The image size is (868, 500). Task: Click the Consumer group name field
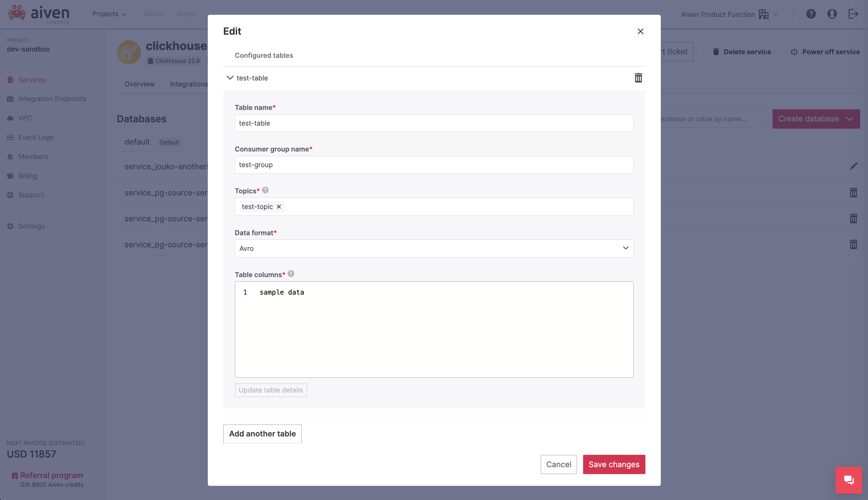point(434,165)
